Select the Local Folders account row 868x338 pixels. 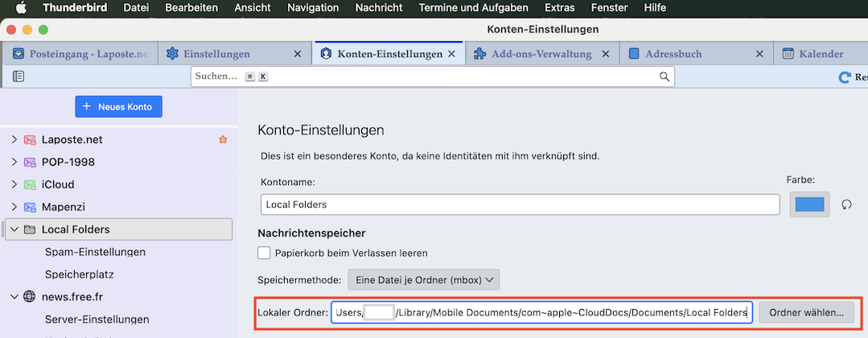click(x=118, y=229)
